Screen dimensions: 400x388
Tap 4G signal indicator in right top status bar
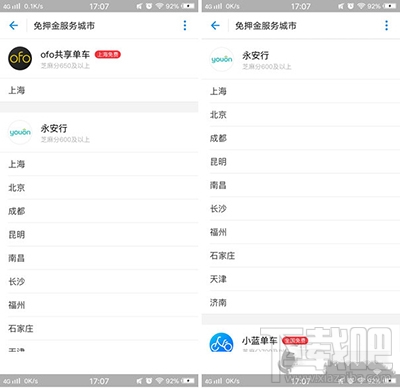[x=213, y=6]
